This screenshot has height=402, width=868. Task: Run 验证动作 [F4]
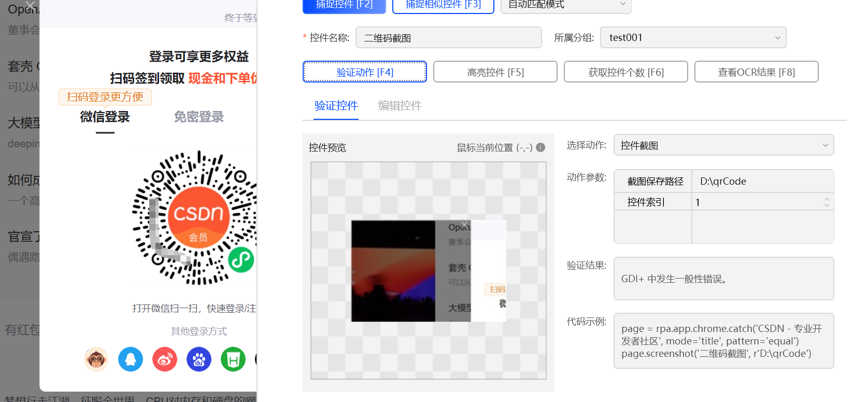[365, 72]
